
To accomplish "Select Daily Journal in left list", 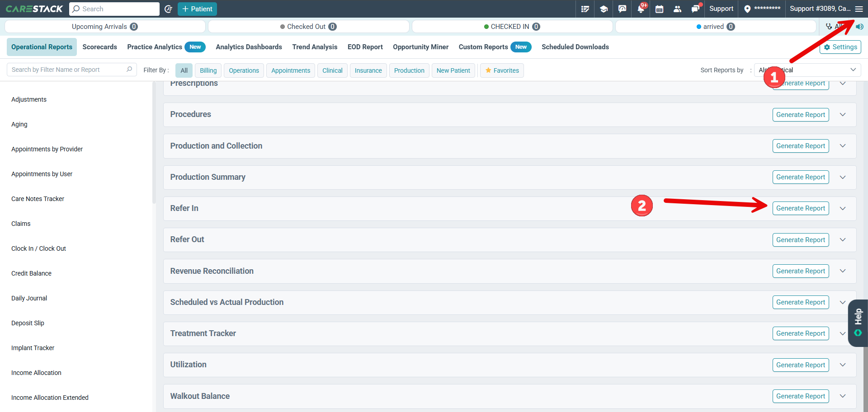I will click(29, 298).
